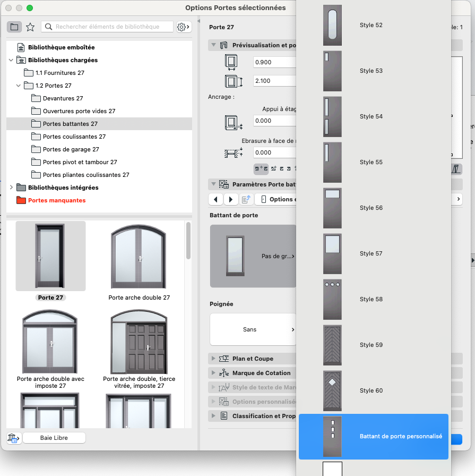Go to next parameter page arrow
The height and width of the screenshot is (476, 475).
231,199
